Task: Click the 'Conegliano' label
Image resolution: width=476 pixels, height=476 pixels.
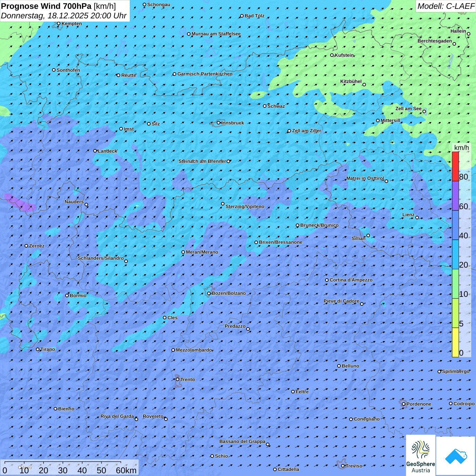Action: [x=367, y=419]
